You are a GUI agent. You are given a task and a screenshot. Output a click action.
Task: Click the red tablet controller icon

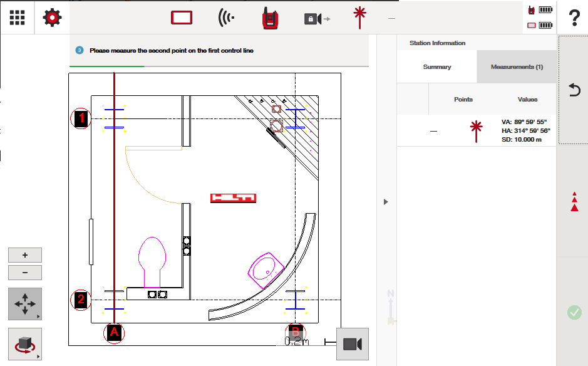tap(182, 18)
